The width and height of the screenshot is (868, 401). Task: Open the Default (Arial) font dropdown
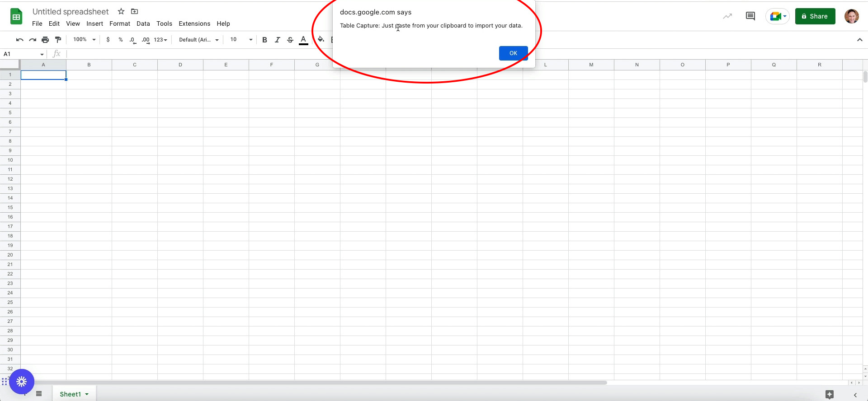point(198,40)
